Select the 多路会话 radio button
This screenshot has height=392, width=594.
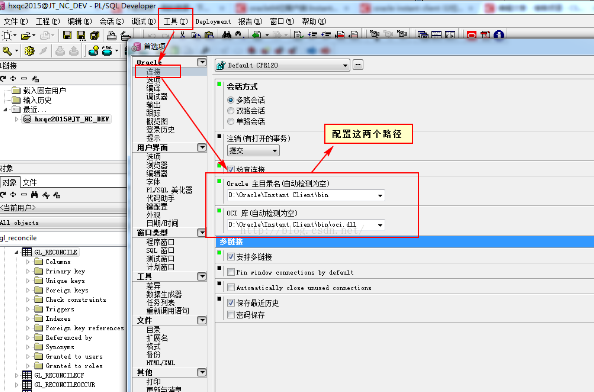coord(230,100)
